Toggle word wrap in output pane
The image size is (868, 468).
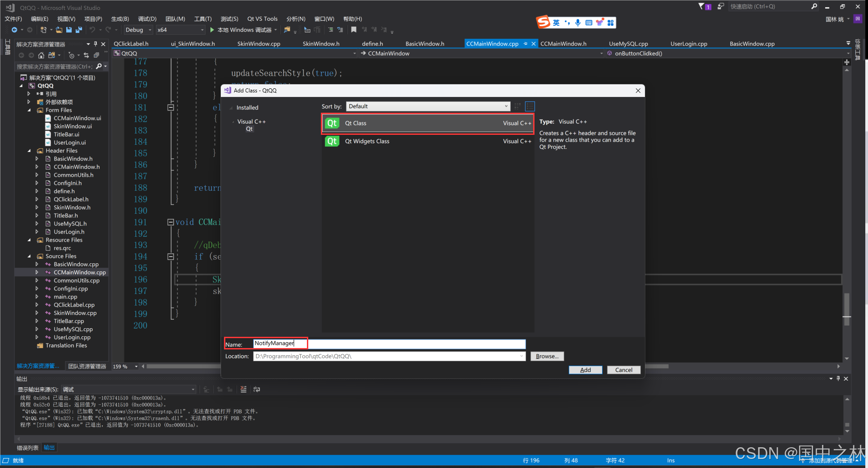coord(256,389)
